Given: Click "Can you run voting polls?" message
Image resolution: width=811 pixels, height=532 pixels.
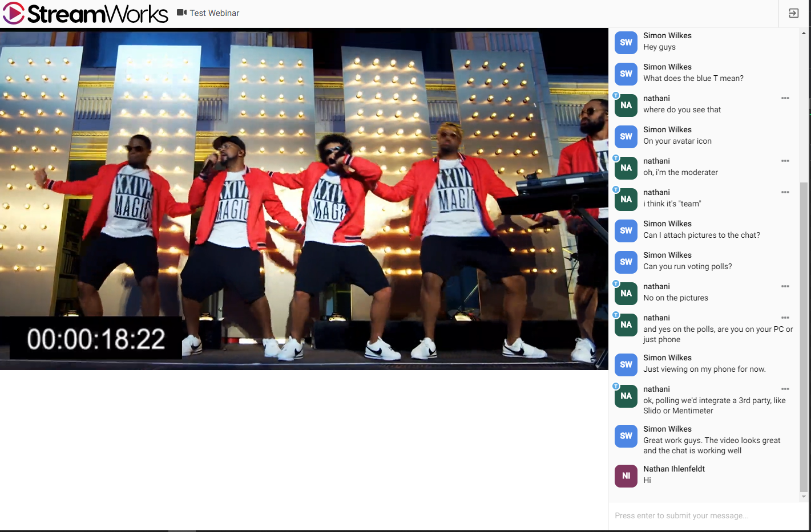Looking at the screenshot, I should [x=688, y=267].
